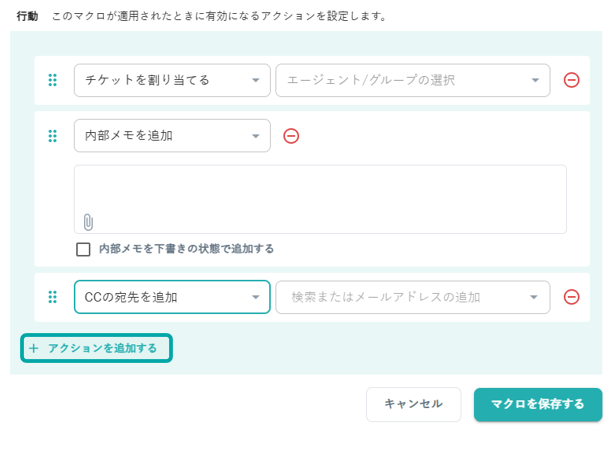Click the キャンセル button
The image size is (615, 452).
coord(413,404)
